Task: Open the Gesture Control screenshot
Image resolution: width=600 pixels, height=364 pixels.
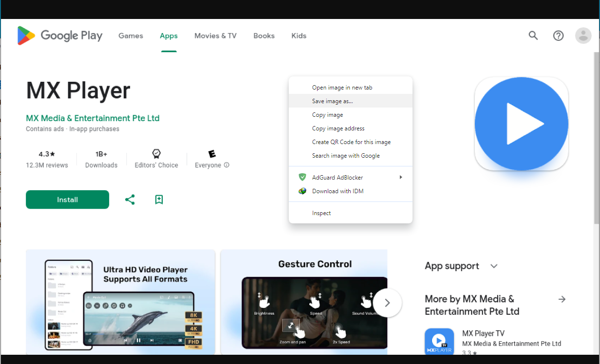Action: coord(304,302)
